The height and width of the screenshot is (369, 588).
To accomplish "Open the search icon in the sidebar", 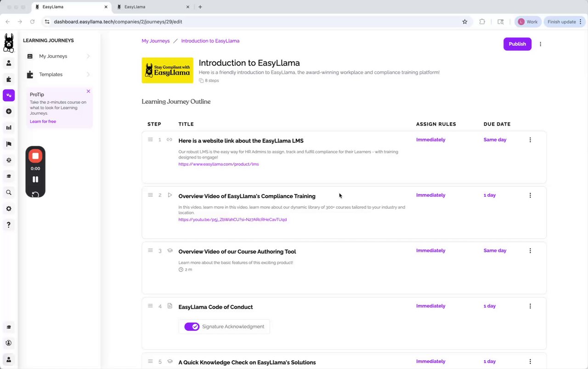I will [9, 193].
